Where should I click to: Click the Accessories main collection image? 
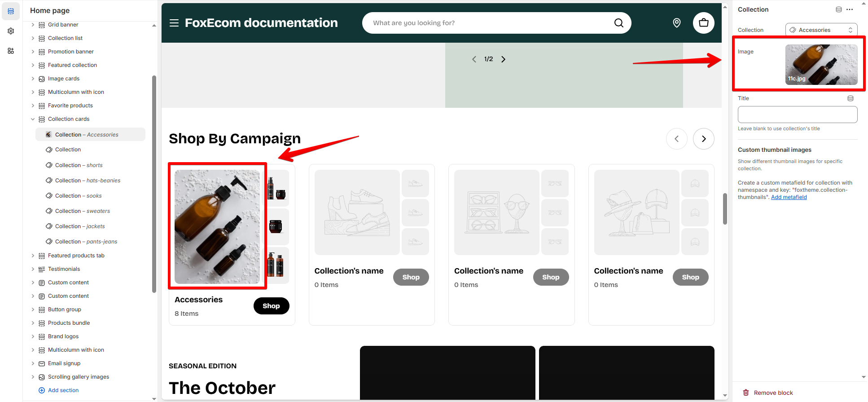(217, 227)
